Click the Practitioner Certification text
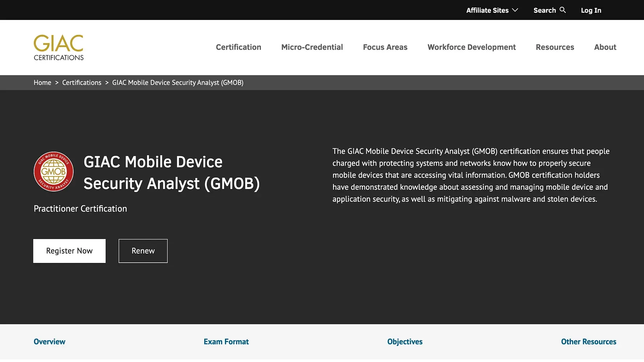 [x=80, y=209]
